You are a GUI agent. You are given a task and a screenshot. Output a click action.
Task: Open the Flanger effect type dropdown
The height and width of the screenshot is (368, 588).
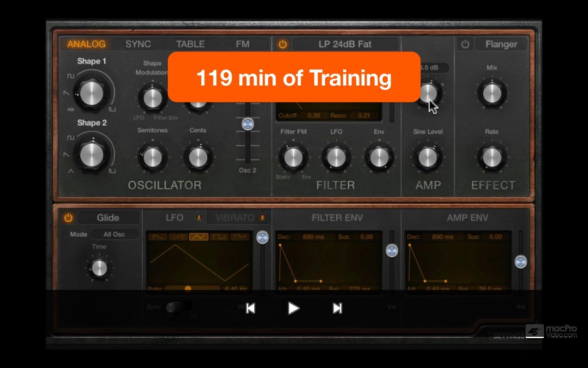501,44
